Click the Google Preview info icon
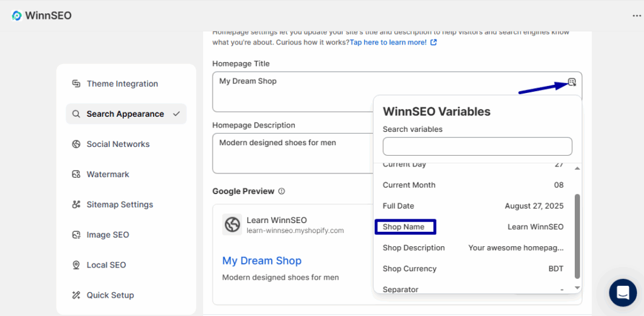The image size is (644, 316). point(281,191)
